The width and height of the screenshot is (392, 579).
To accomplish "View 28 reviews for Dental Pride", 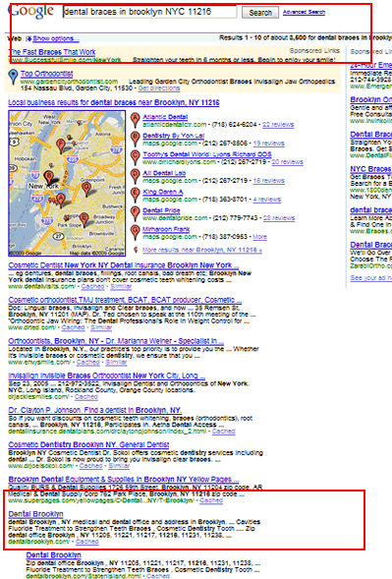I will pyautogui.click(x=279, y=218).
